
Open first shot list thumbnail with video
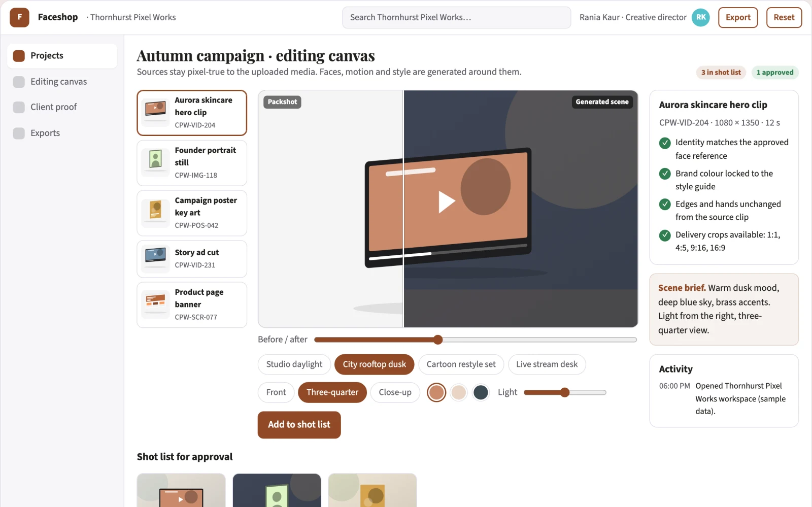181,490
